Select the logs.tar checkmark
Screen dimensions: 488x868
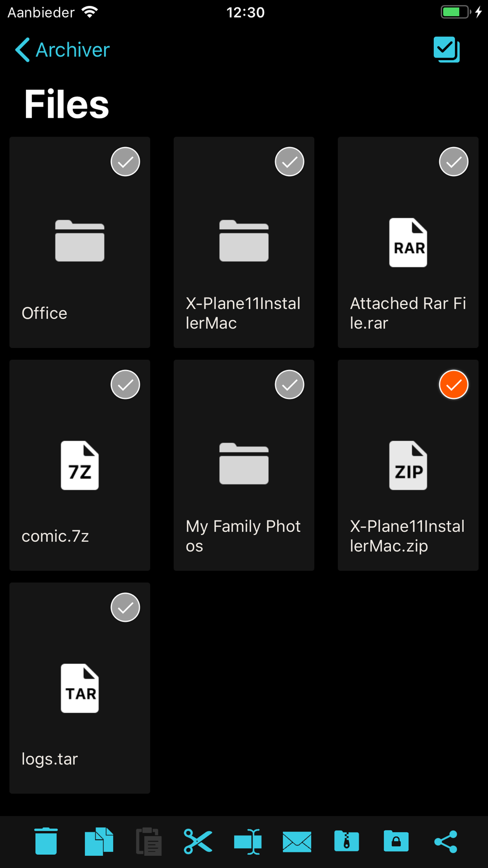[x=125, y=607]
